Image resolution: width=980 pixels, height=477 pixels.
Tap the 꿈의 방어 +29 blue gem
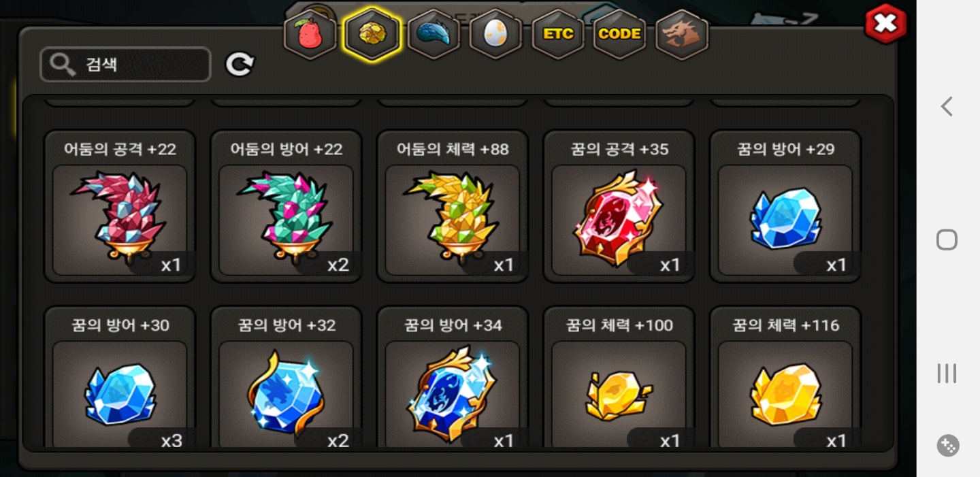[785, 206]
